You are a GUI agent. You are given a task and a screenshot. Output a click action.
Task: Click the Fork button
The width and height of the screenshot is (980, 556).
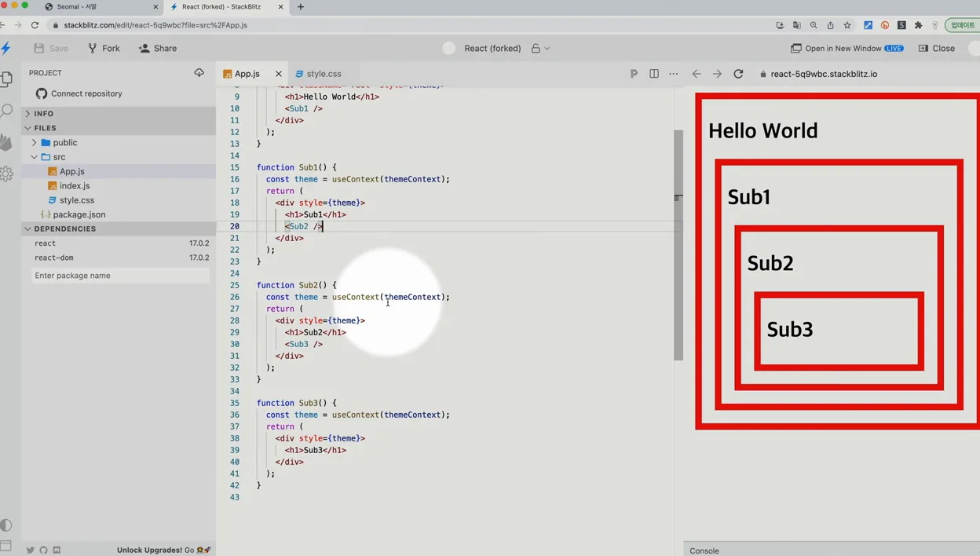point(104,48)
